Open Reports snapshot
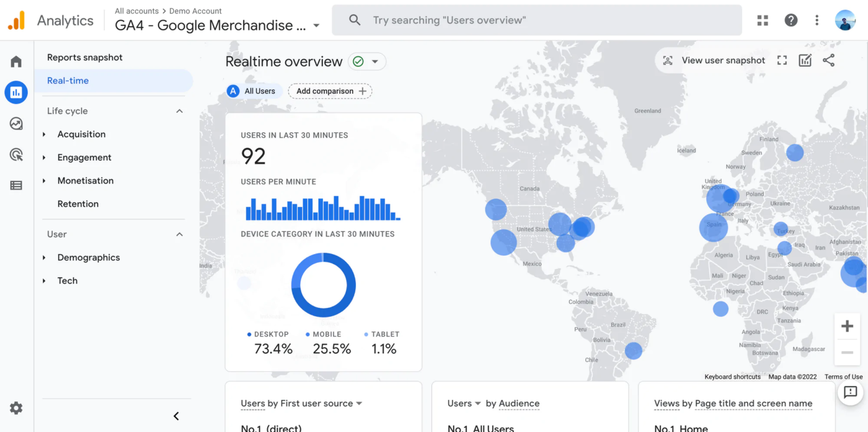Image resolution: width=868 pixels, height=432 pixels. click(x=85, y=58)
